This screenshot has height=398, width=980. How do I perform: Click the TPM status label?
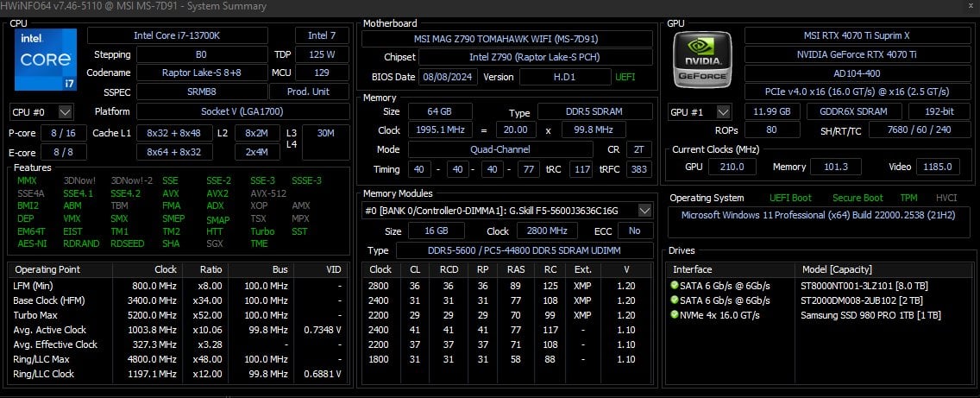coord(908,198)
